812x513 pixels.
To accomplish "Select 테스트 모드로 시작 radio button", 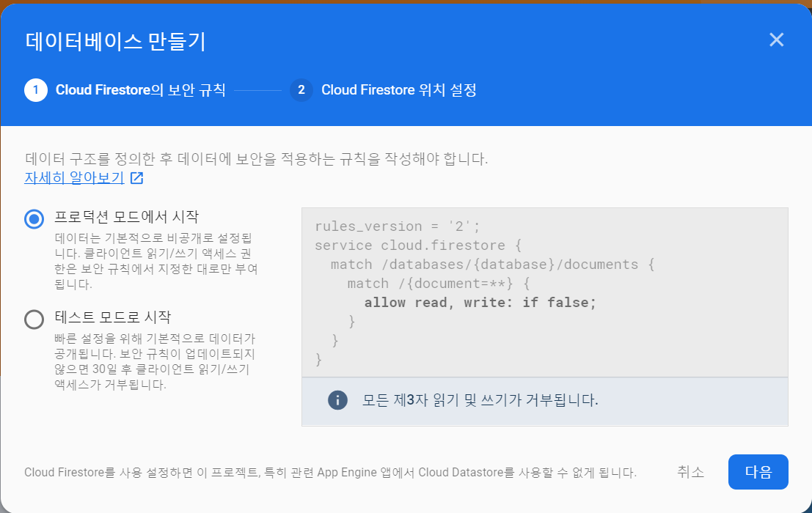I will 34,319.
